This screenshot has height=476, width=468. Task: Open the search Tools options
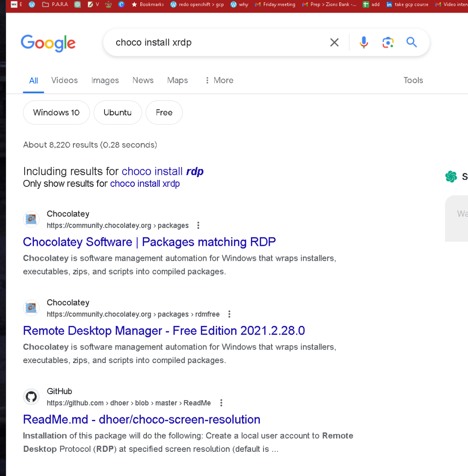pyautogui.click(x=413, y=80)
